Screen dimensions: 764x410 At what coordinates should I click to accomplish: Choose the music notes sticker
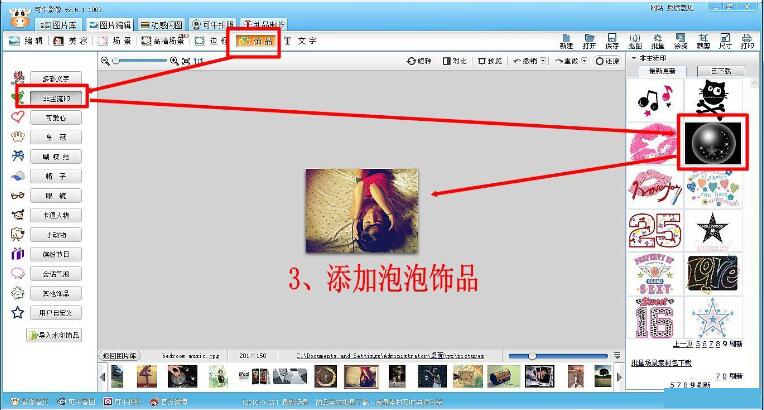pyautogui.click(x=654, y=97)
